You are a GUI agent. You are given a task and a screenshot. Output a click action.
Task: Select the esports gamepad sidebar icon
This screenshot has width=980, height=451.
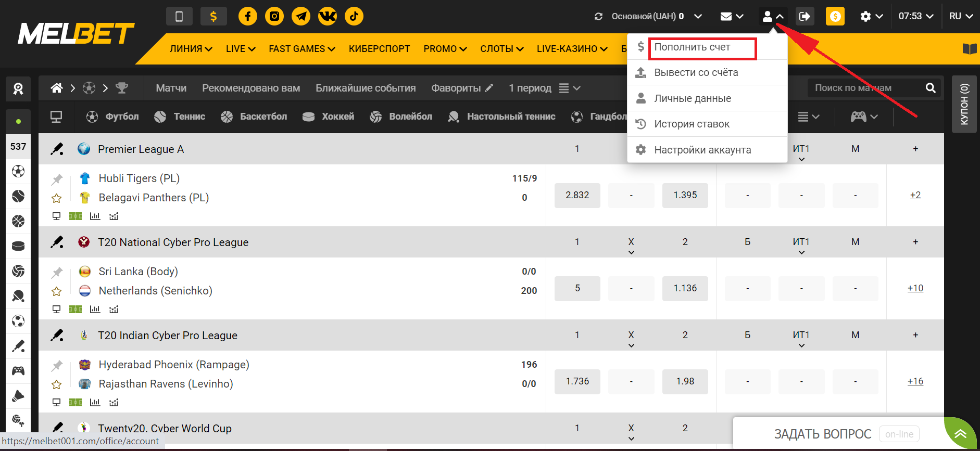click(x=18, y=371)
